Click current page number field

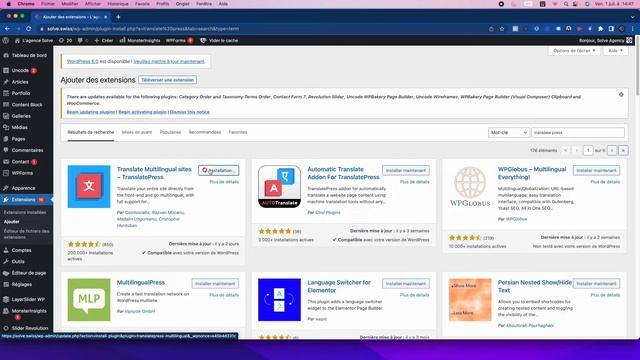[588, 151]
